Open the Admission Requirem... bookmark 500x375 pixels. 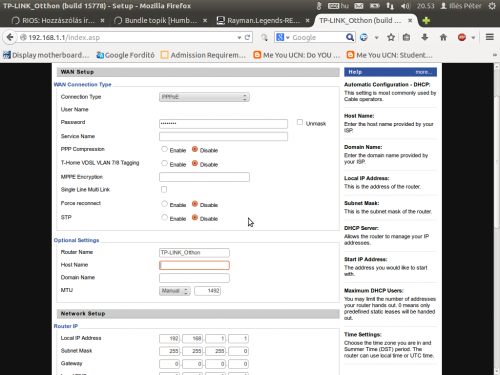(203, 55)
